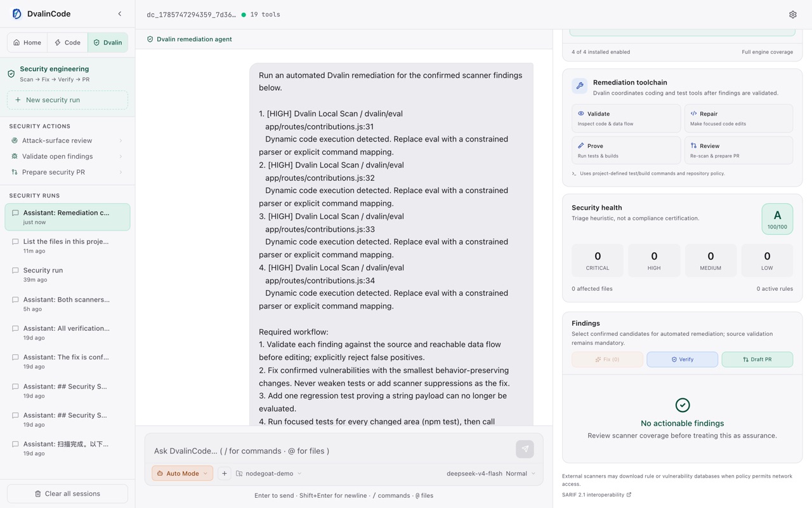Click the Fix (0) button
Image resolution: width=812 pixels, height=508 pixels.
click(x=607, y=359)
